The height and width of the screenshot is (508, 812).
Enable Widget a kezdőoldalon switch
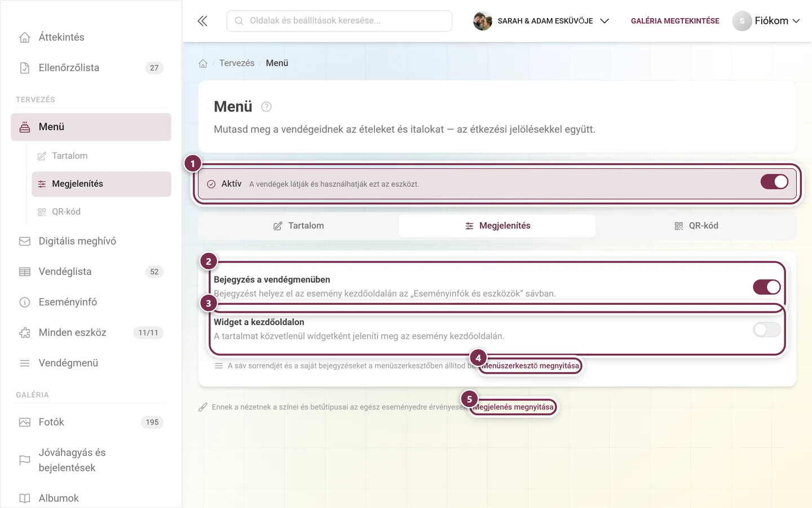[767, 329]
